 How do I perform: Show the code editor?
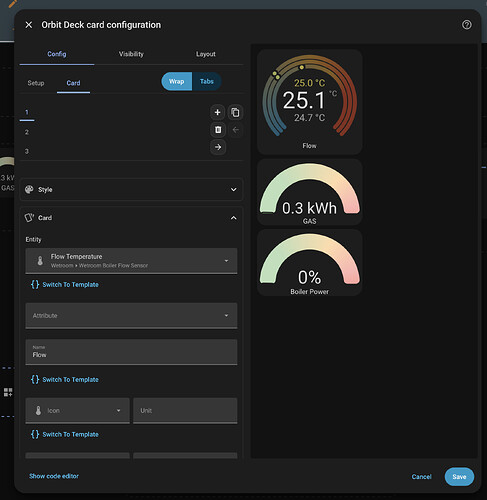click(54, 476)
